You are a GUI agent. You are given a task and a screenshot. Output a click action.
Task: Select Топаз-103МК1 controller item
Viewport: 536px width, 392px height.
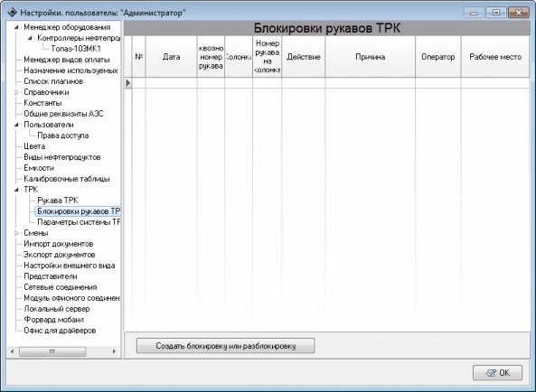76,49
